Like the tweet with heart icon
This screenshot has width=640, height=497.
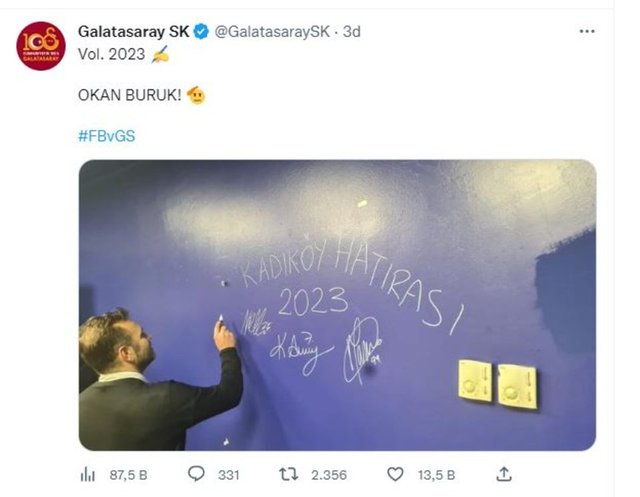pos(395,474)
